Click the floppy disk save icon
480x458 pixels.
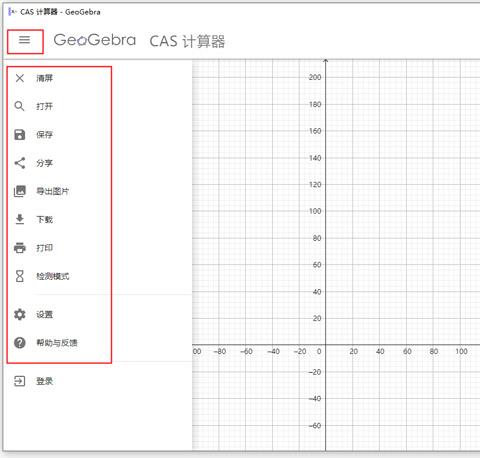tap(20, 135)
